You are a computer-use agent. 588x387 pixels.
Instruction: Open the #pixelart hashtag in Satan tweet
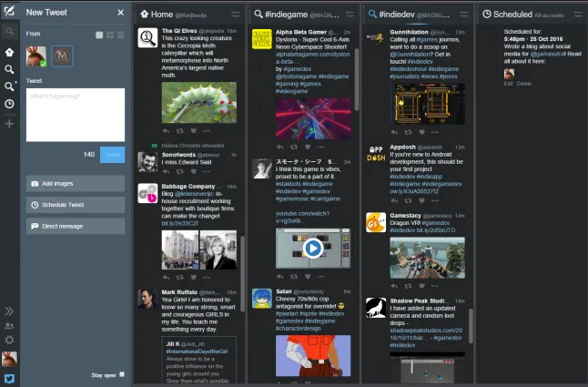[289, 313]
